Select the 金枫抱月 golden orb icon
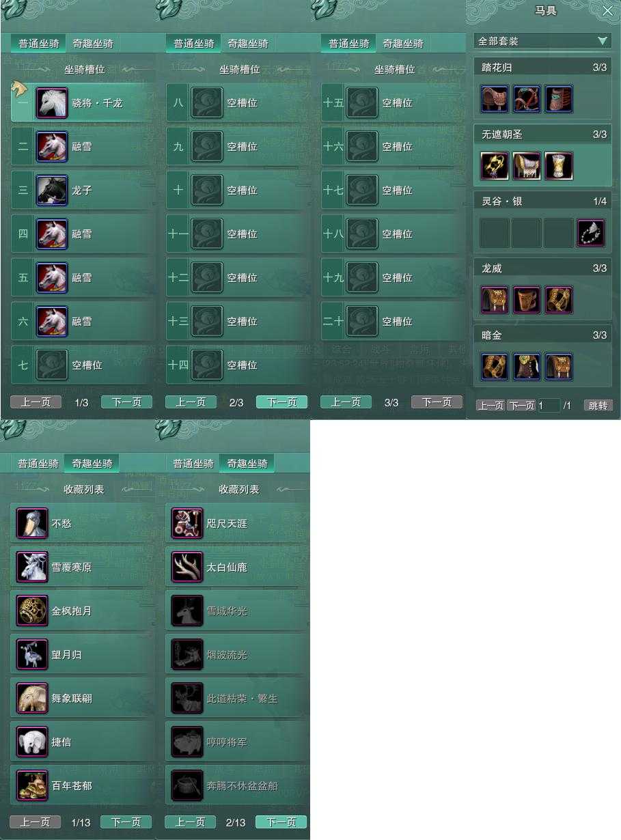This screenshot has height=840, width=621. [x=32, y=611]
